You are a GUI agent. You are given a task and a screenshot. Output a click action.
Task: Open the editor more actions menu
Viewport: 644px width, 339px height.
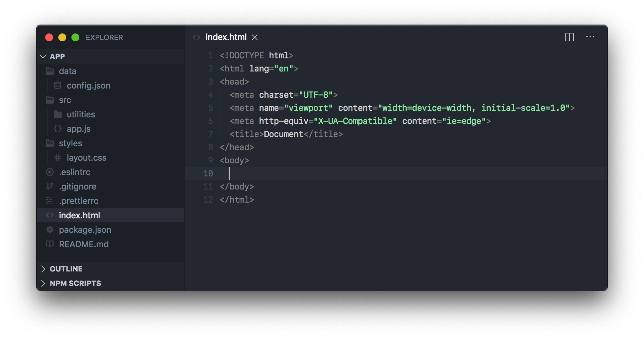click(x=590, y=37)
